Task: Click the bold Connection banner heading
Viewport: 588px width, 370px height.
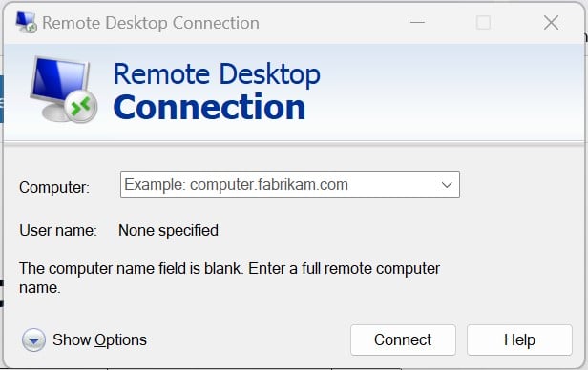Action: [209, 107]
